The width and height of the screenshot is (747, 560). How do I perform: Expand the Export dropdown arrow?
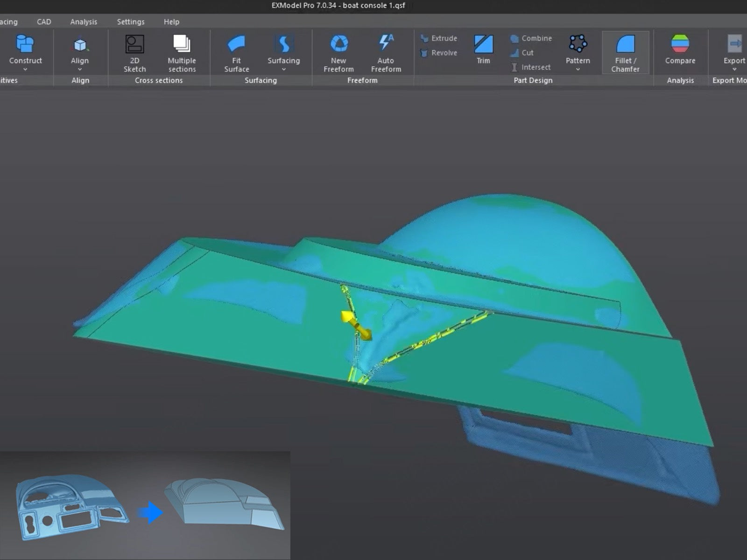tap(734, 70)
